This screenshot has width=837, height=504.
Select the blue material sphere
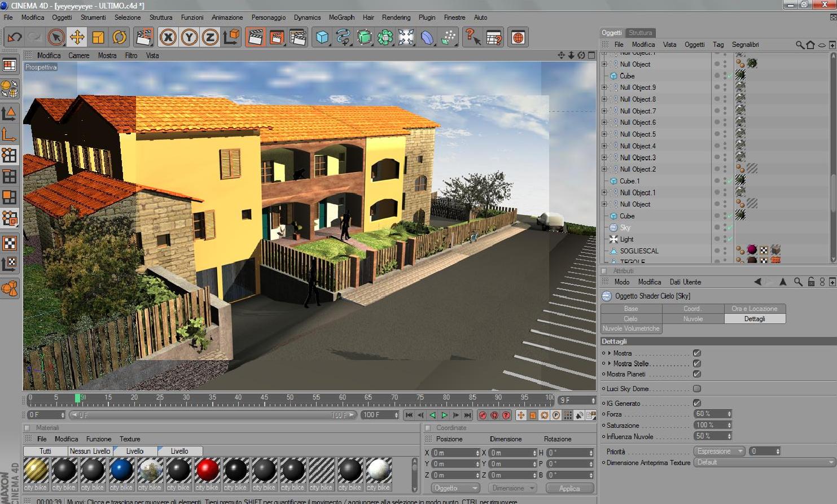point(121,470)
